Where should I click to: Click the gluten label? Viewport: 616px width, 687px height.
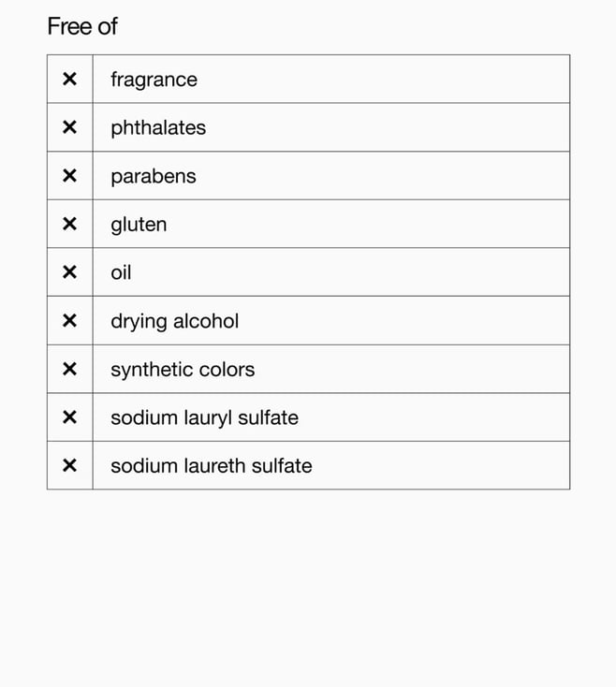[x=139, y=226]
